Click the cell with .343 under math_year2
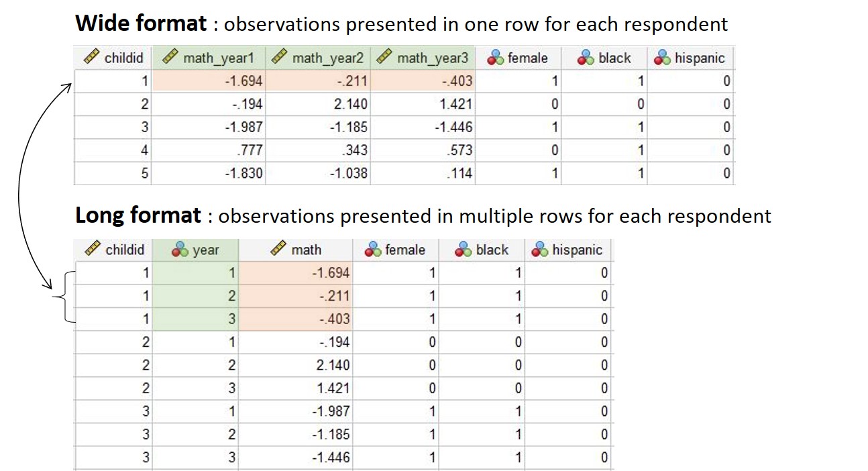Image resolution: width=868 pixels, height=471 pixels. pyautogui.click(x=318, y=150)
